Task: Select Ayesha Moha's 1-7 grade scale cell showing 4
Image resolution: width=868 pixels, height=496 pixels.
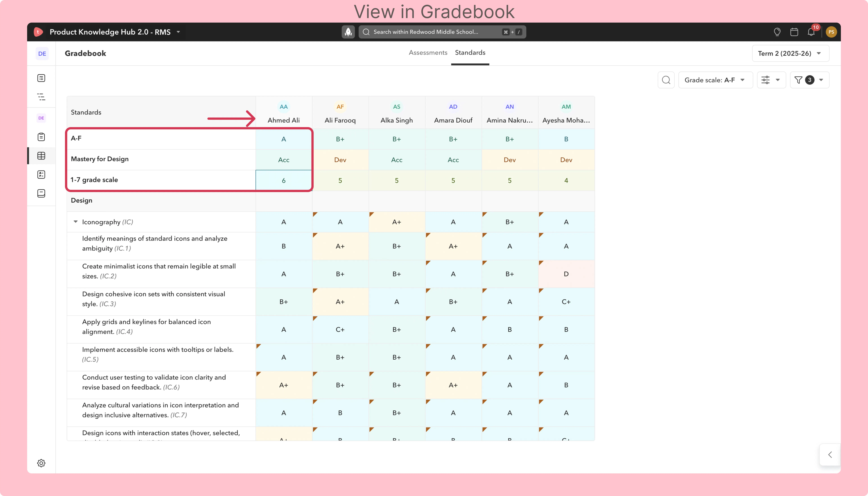Action: [x=566, y=180]
